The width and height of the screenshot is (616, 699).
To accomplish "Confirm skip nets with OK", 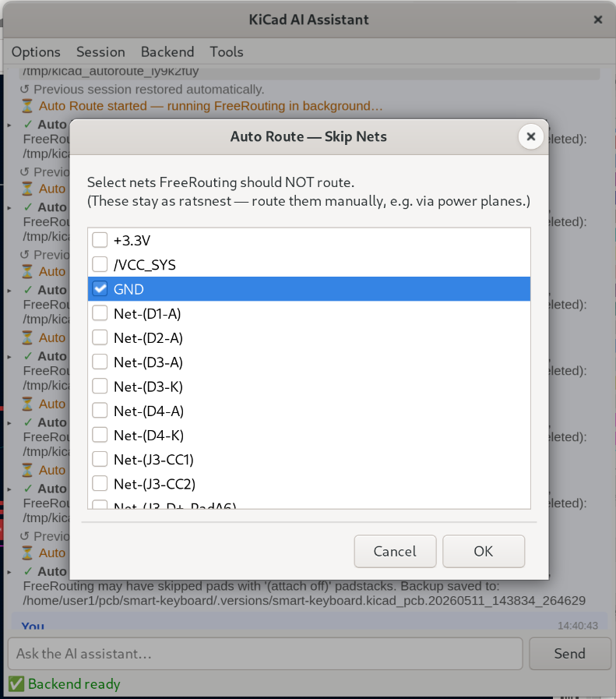I will [x=484, y=552].
